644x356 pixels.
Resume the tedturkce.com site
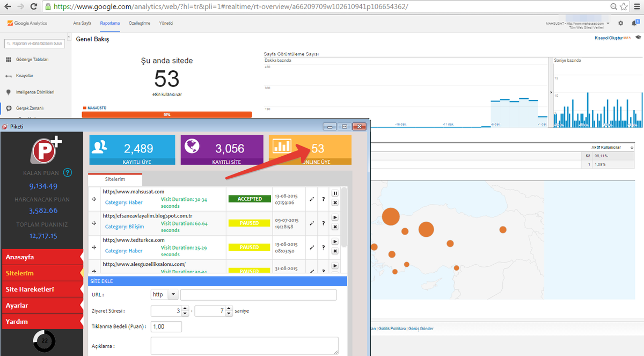click(335, 241)
